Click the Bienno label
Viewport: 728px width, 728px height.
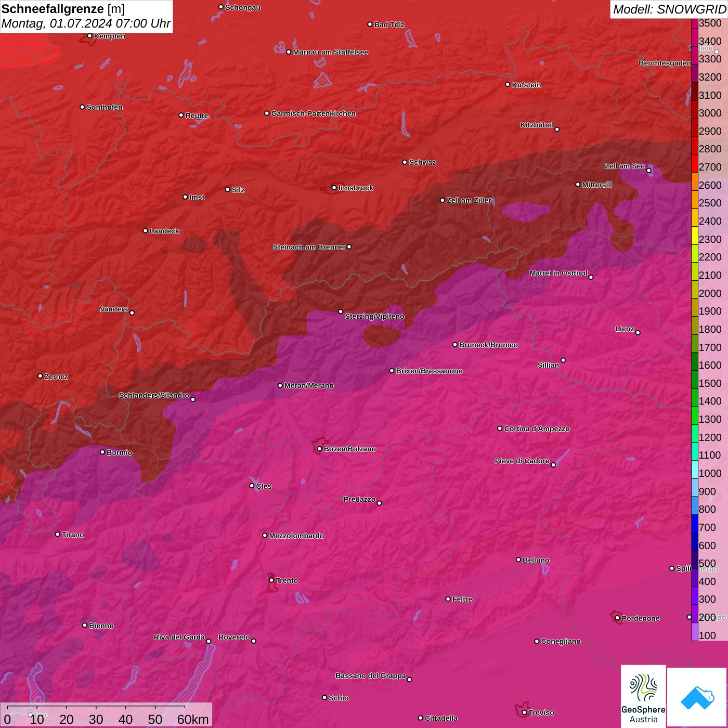coord(101,626)
